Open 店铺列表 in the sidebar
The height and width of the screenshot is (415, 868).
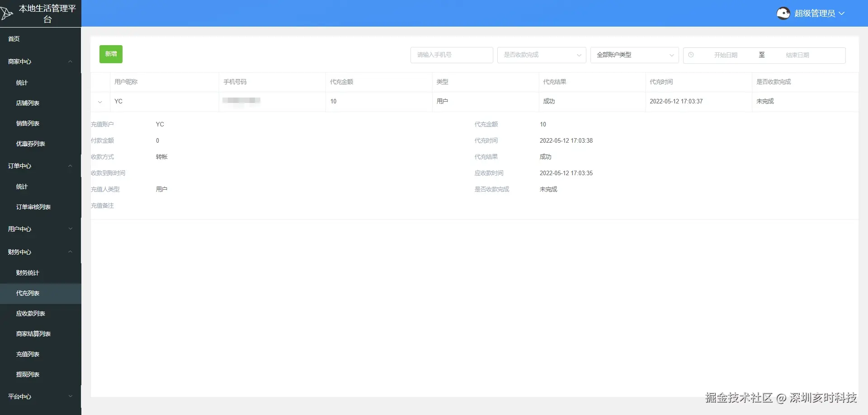click(x=41, y=103)
